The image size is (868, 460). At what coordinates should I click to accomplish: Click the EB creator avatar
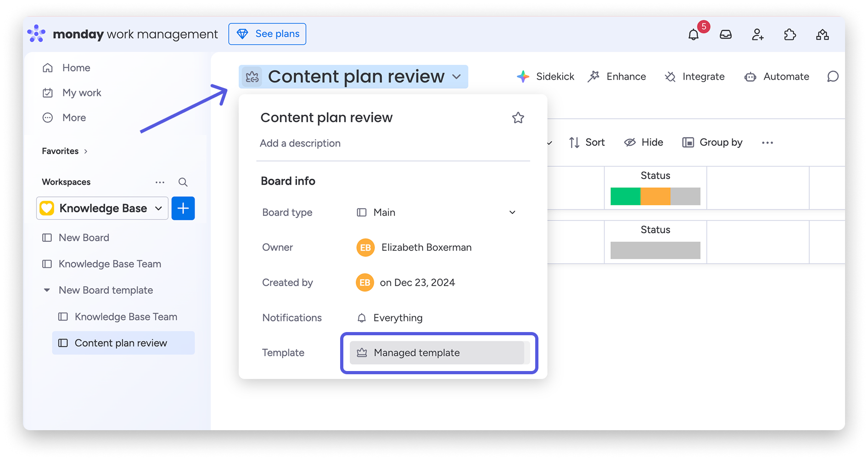coord(365,283)
